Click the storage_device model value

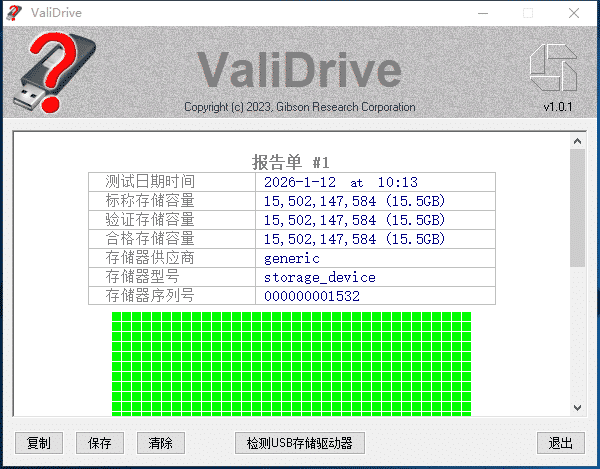click(320, 277)
